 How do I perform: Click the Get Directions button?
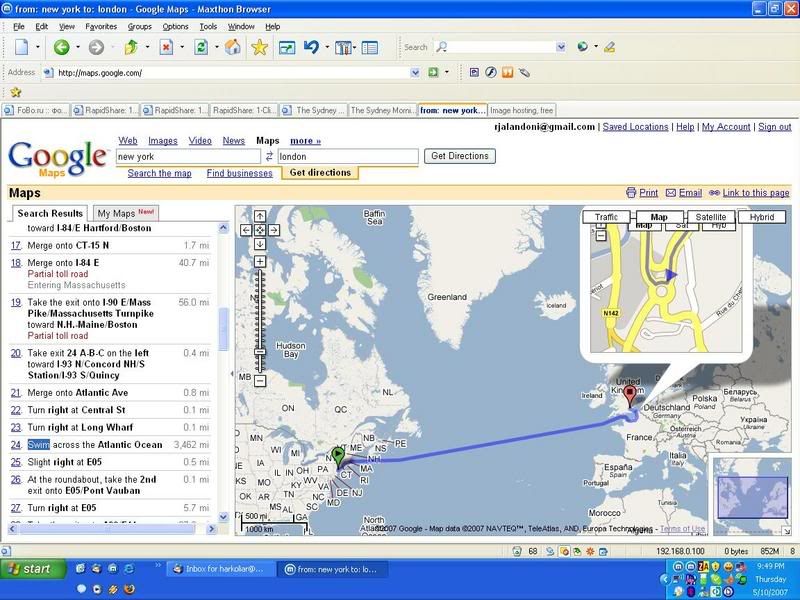pyautogui.click(x=460, y=156)
